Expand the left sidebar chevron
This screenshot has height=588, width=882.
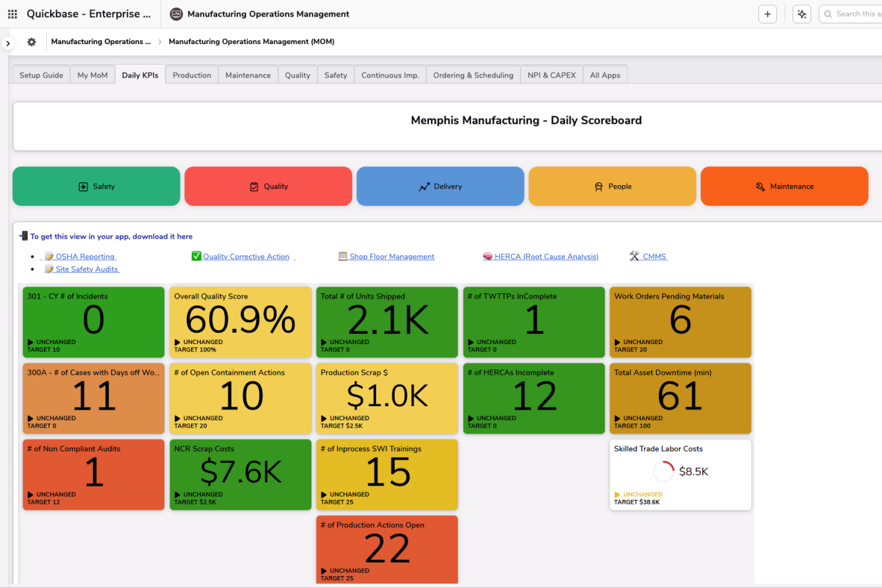pos(8,43)
